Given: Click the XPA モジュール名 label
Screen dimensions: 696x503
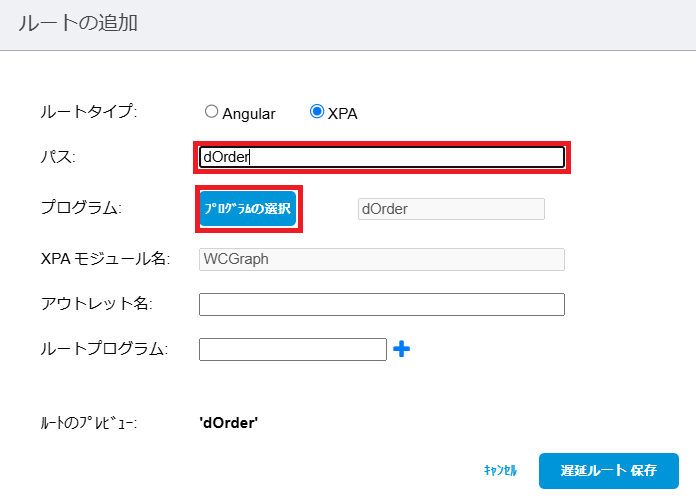Looking at the screenshot, I should click(x=105, y=259).
